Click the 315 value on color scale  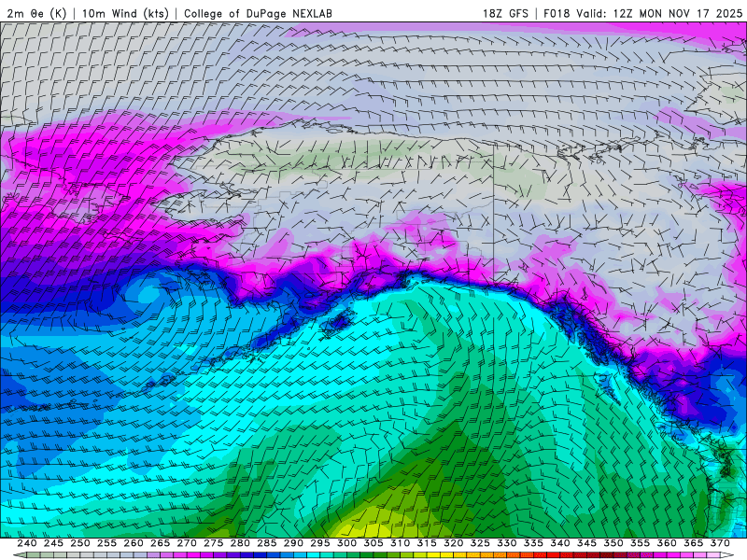pos(427,543)
